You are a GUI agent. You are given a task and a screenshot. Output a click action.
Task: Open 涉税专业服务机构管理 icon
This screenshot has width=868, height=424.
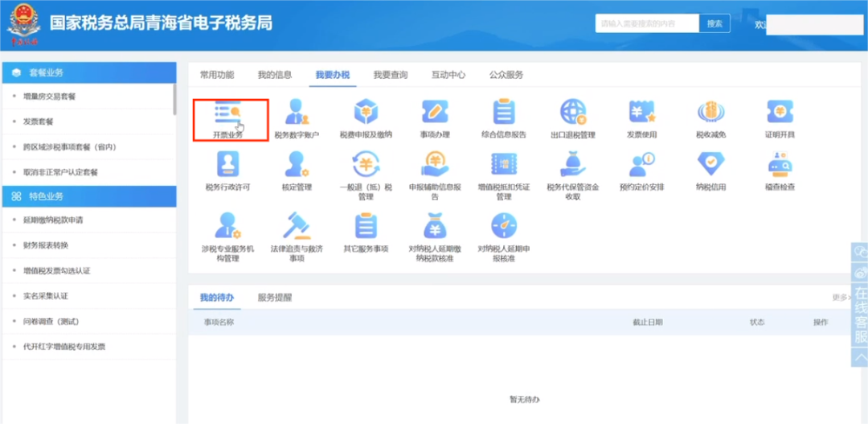point(228,226)
